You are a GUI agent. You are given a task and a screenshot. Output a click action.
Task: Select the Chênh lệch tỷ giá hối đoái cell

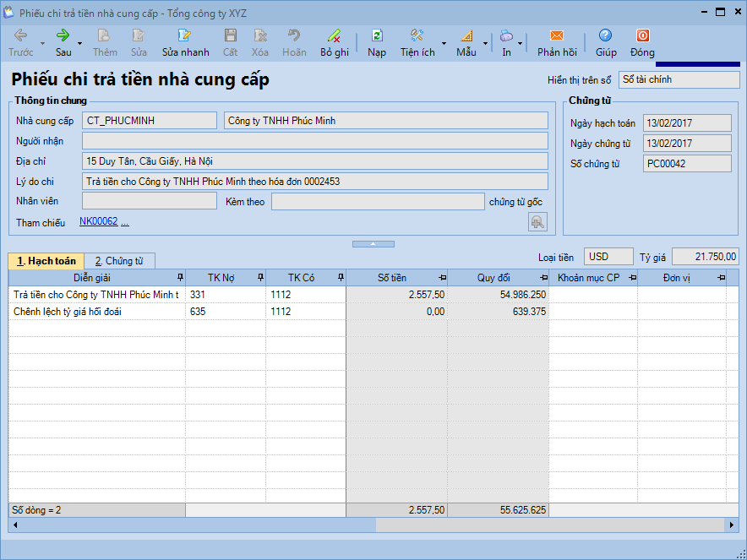coord(97,312)
